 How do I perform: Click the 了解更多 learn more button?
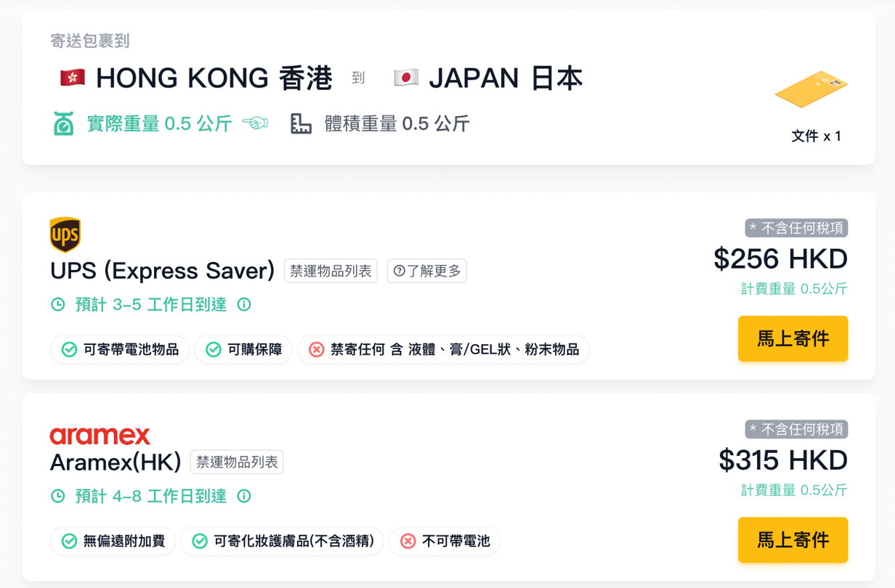426,271
